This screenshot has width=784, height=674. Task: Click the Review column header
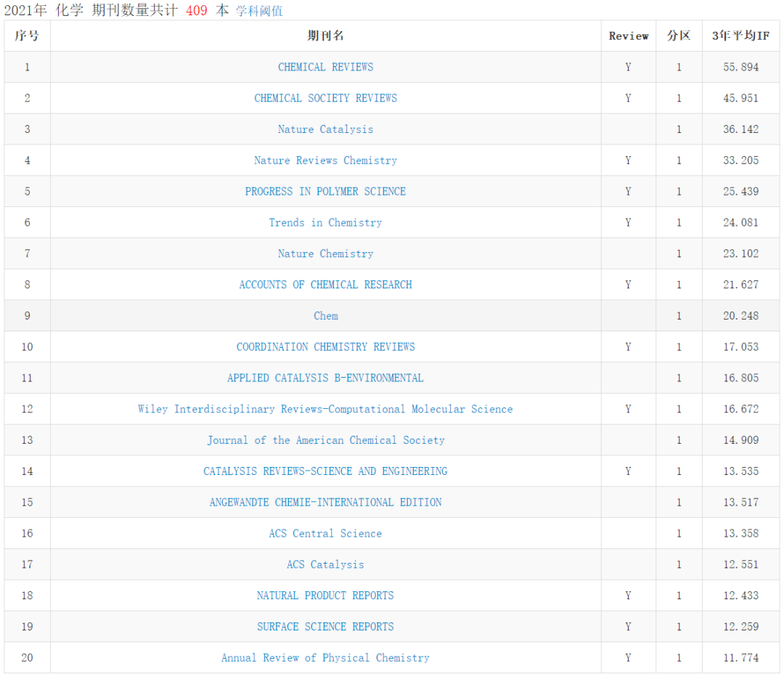pyautogui.click(x=629, y=36)
